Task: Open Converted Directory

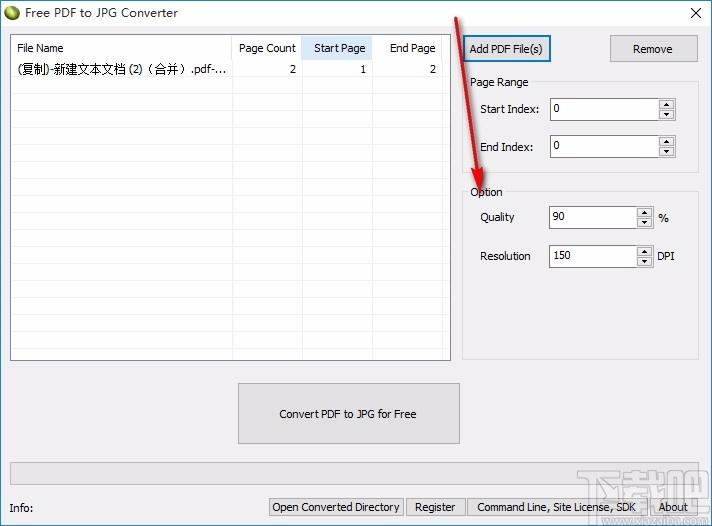Action: pos(336,507)
